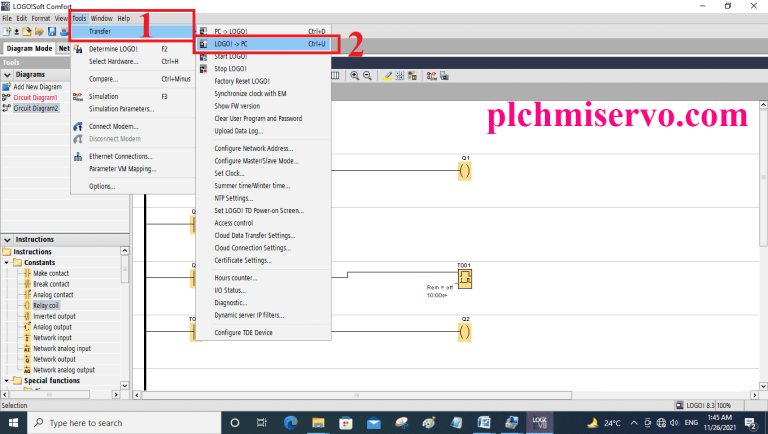
Task: Expand the Special functions tree folder
Action: tap(6, 381)
